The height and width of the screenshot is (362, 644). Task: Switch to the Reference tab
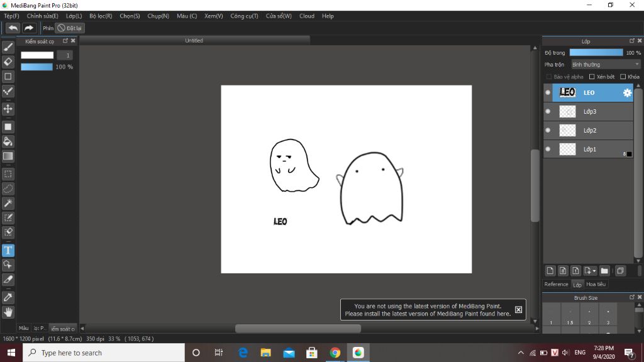(x=556, y=284)
